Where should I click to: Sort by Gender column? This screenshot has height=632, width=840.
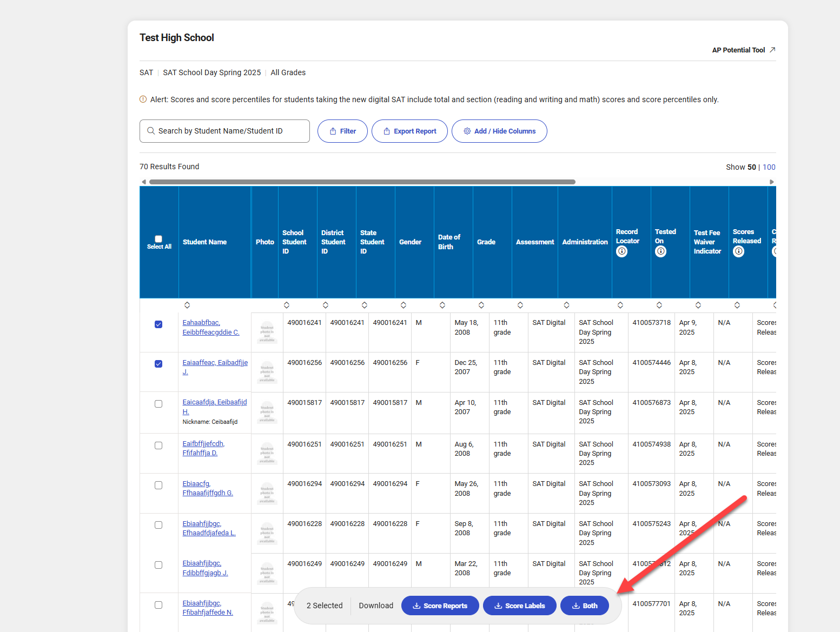[404, 305]
